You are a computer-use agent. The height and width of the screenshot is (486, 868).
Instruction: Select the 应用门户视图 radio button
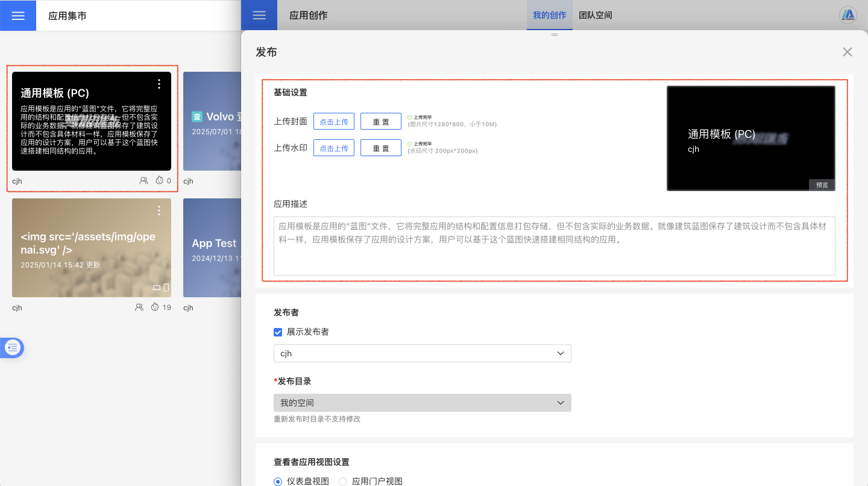(343, 481)
